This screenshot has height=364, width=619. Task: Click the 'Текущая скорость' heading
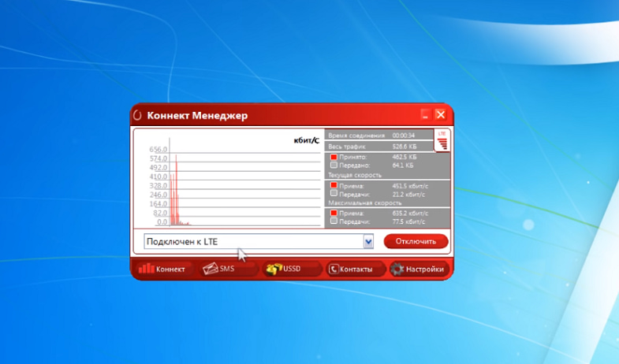[355, 175]
